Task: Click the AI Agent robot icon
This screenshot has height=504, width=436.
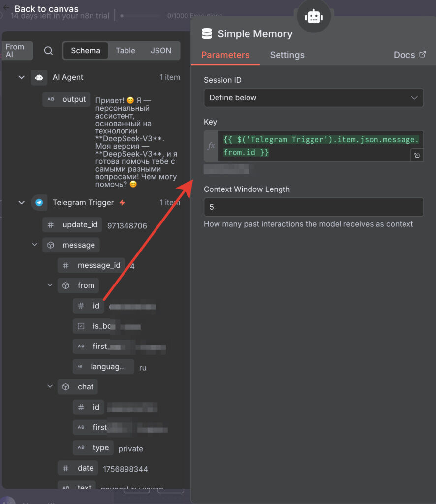Action: (x=39, y=77)
